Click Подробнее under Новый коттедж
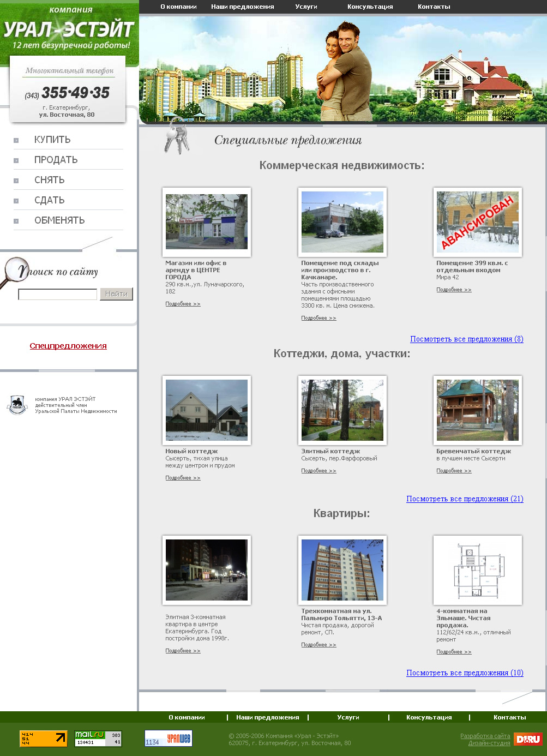This screenshot has height=756, width=547. 183,478
